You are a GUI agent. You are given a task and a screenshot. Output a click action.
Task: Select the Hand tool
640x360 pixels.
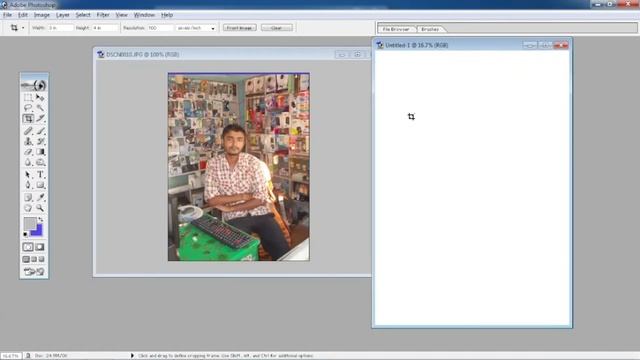click(x=28, y=208)
